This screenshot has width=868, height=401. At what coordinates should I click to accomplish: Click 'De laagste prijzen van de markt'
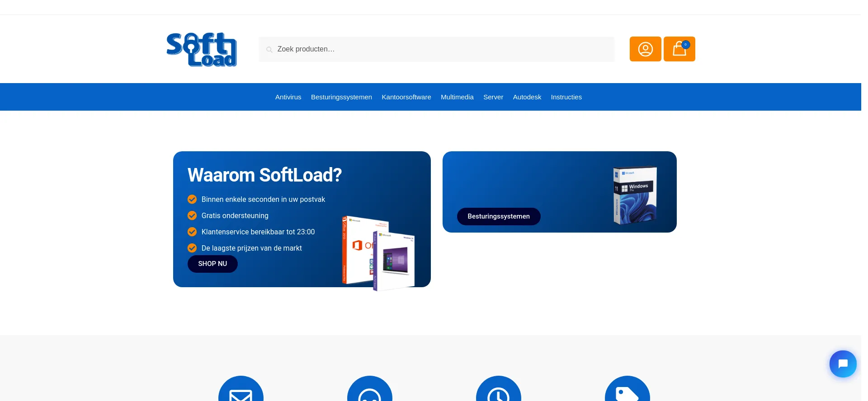click(x=252, y=248)
